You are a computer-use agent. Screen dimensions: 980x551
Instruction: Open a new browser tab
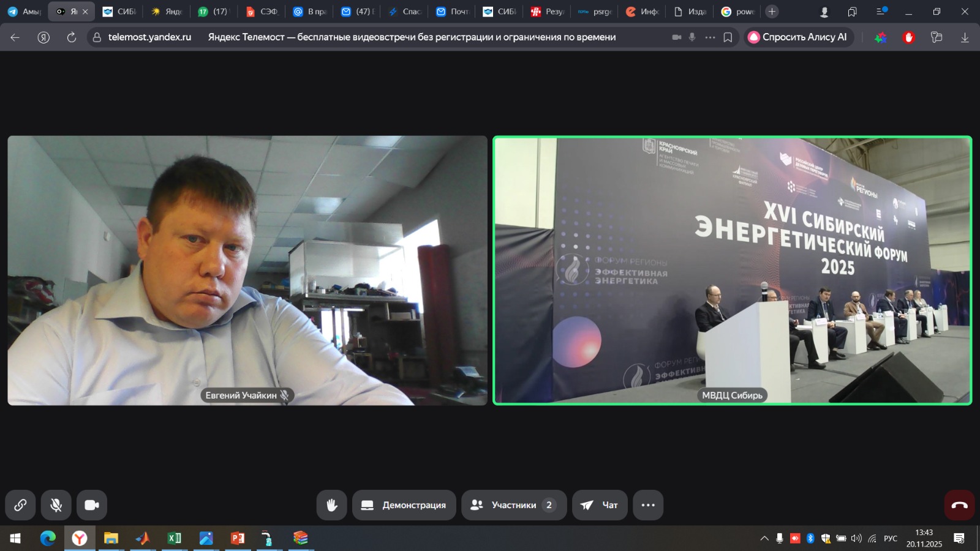point(772,12)
